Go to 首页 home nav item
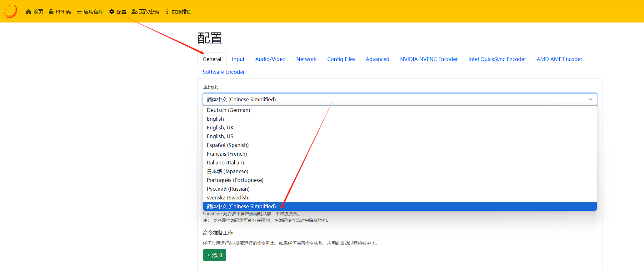The height and width of the screenshot is (271, 644). pos(34,12)
